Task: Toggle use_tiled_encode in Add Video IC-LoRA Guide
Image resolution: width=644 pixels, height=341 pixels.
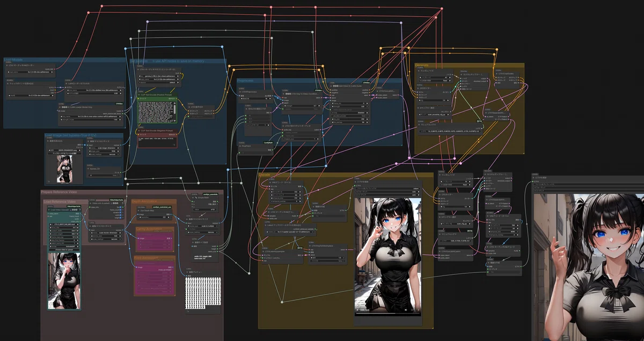Action: (350, 116)
